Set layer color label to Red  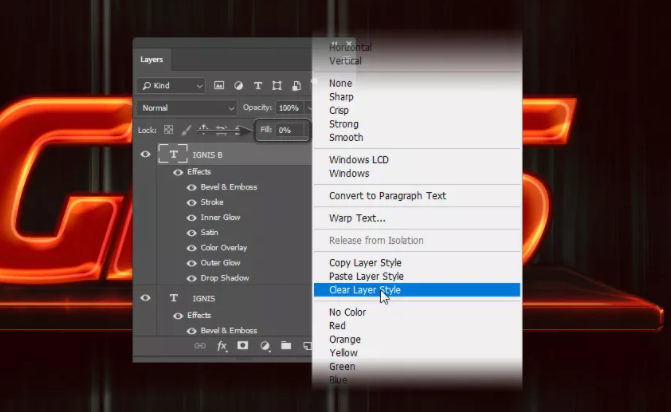click(337, 326)
